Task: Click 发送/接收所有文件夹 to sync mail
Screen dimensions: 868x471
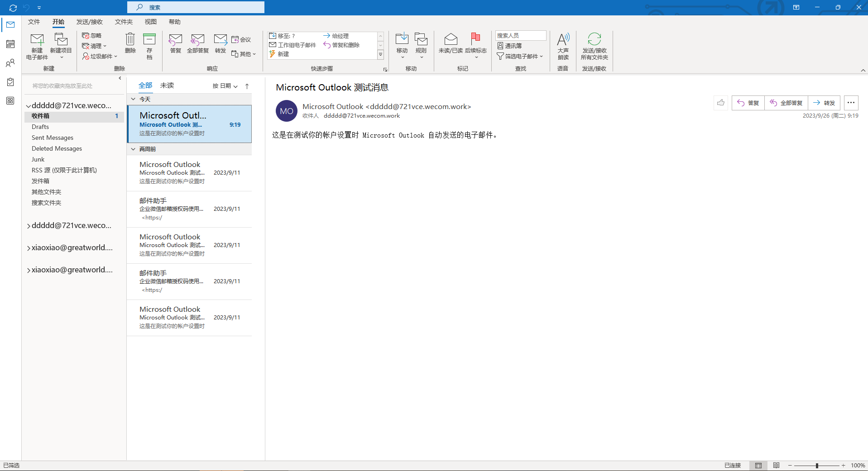Action: 594,45
